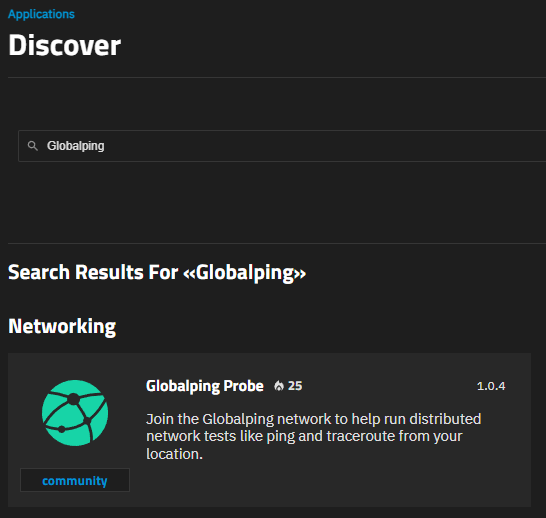Click the flame popularity icon
This screenshot has width=546, height=518.
pyautogui.click(x=279, y=386)
